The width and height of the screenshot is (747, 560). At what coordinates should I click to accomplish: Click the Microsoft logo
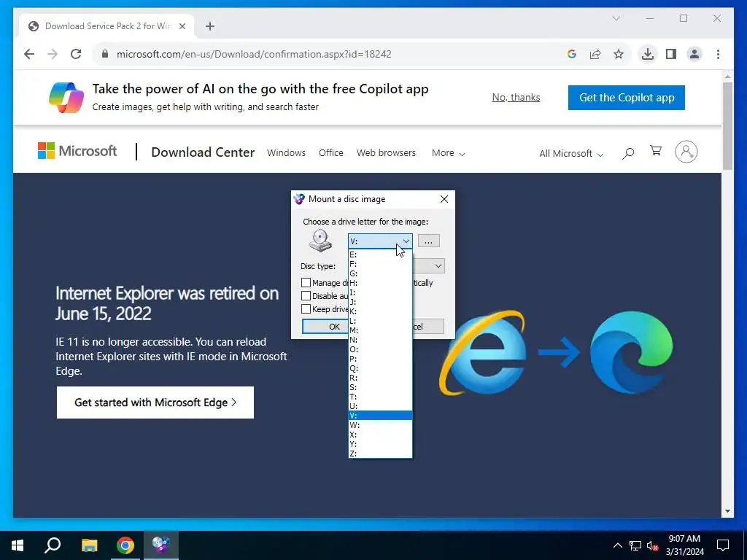(x=77, y=151)
